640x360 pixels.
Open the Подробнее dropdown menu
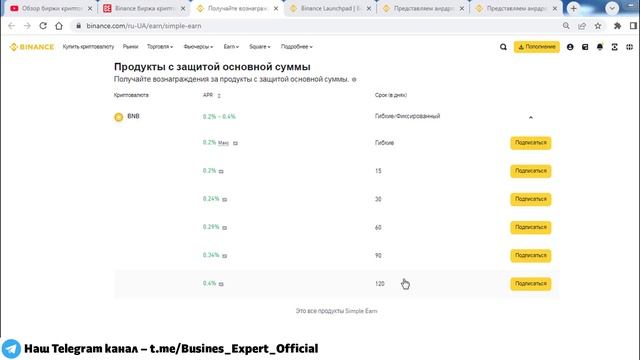pyautogui.click(x=297, y=47)
